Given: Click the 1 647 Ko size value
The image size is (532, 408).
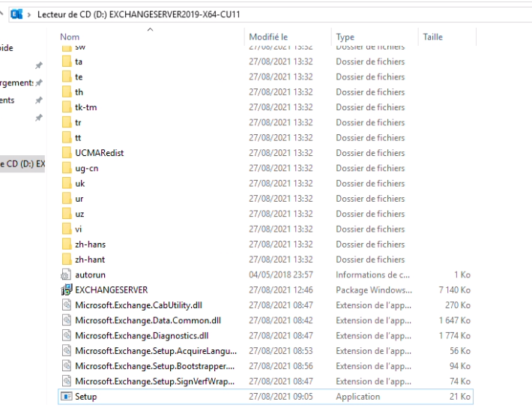Looking at the screenshot, I should pyautogui.click(x=454, y=320).
